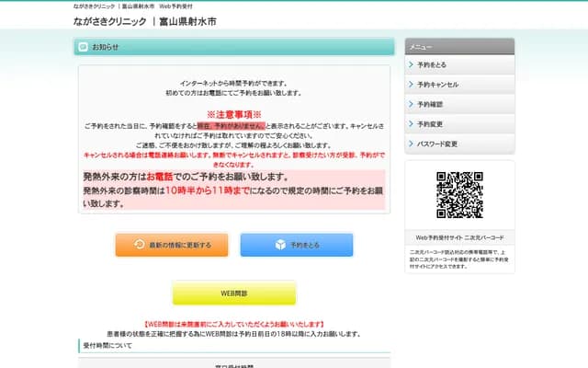Choose 予約変更 in the sidebar menu

tap(430, 124)
